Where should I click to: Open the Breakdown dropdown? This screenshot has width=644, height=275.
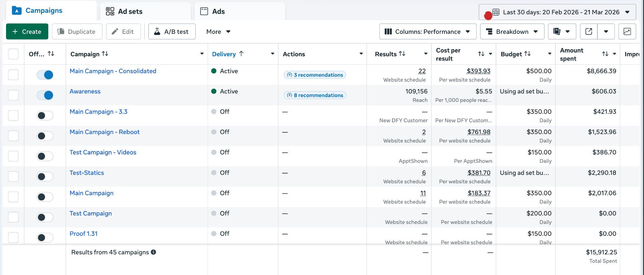coord(512,31)
